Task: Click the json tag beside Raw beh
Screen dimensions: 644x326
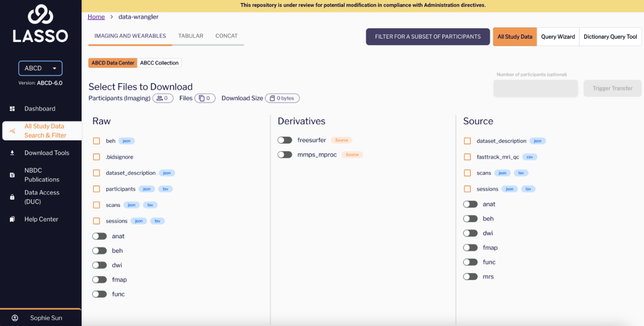Action: coord(126,141)
